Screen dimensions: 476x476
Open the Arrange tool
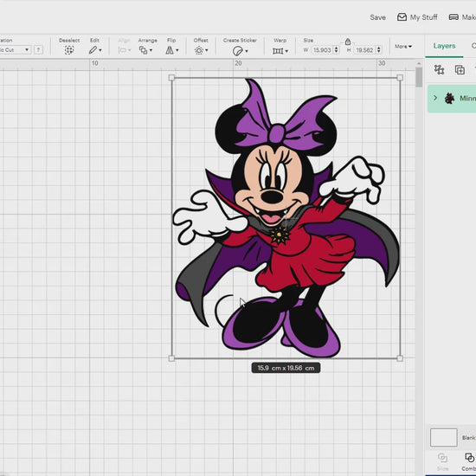[143, 50]
